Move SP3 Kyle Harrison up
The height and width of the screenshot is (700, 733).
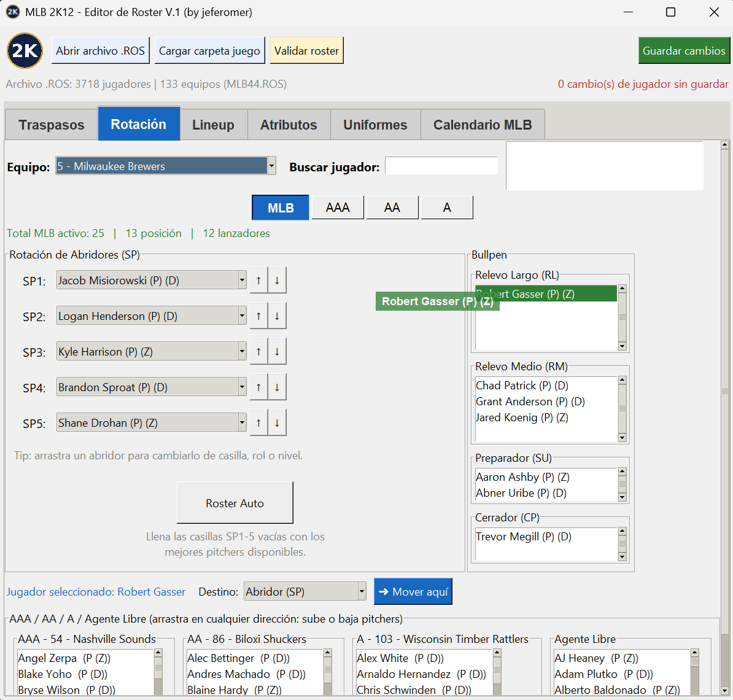point(258,351)
